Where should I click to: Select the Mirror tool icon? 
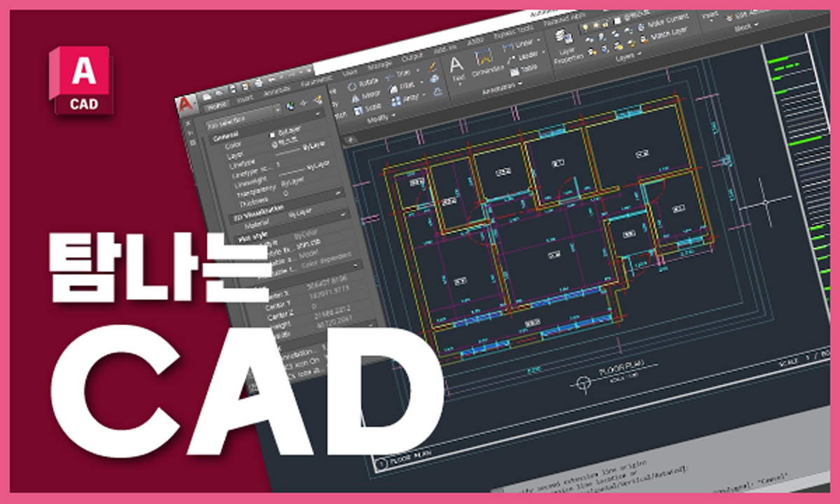coord(356,97)
